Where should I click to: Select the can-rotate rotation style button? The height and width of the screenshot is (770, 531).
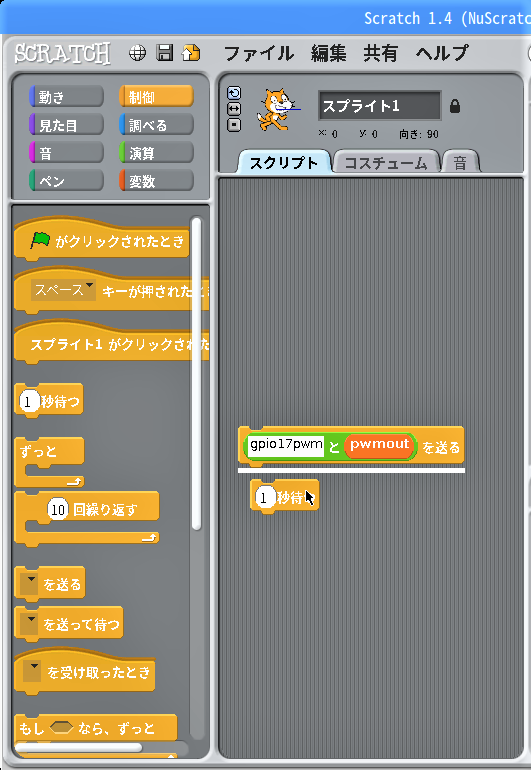[234, 93]
